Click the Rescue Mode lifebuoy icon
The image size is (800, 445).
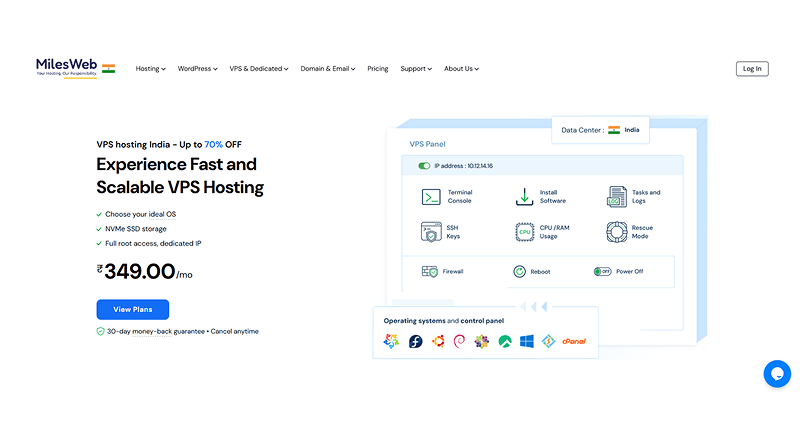click(616, 232)
